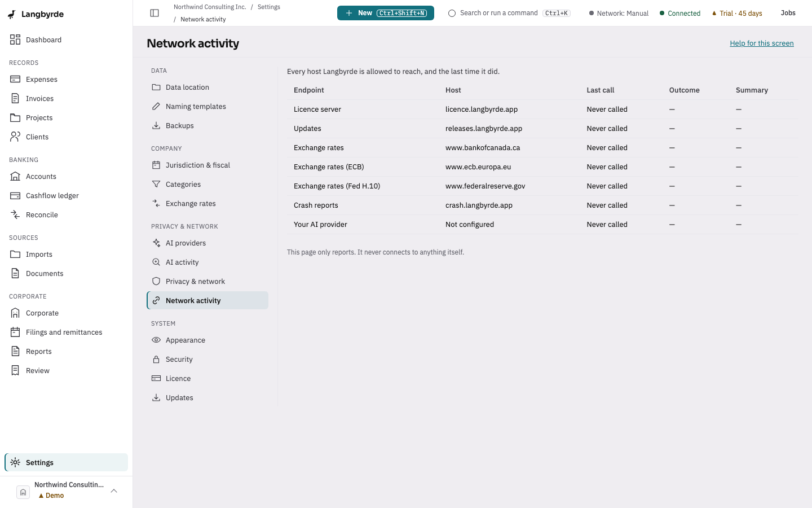Click the Northwind Consulting Inc. breadcrumb

210,7
